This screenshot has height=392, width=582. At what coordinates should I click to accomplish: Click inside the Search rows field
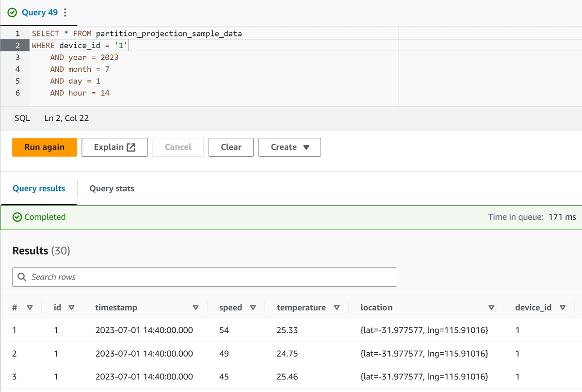point(145,277)
